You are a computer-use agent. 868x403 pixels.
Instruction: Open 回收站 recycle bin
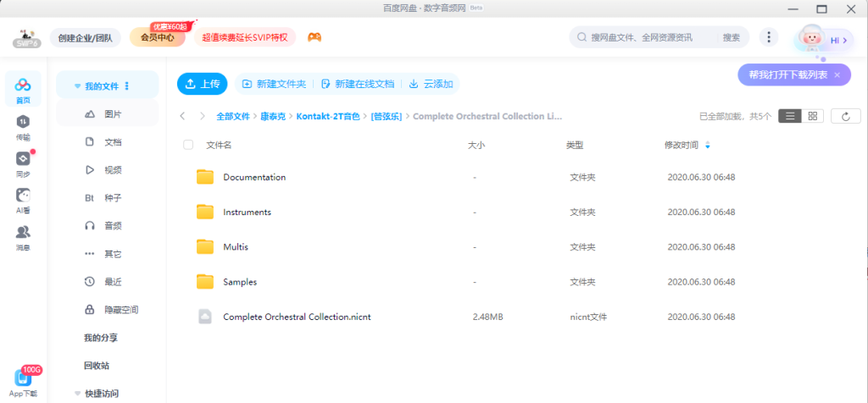click(97, 366)
